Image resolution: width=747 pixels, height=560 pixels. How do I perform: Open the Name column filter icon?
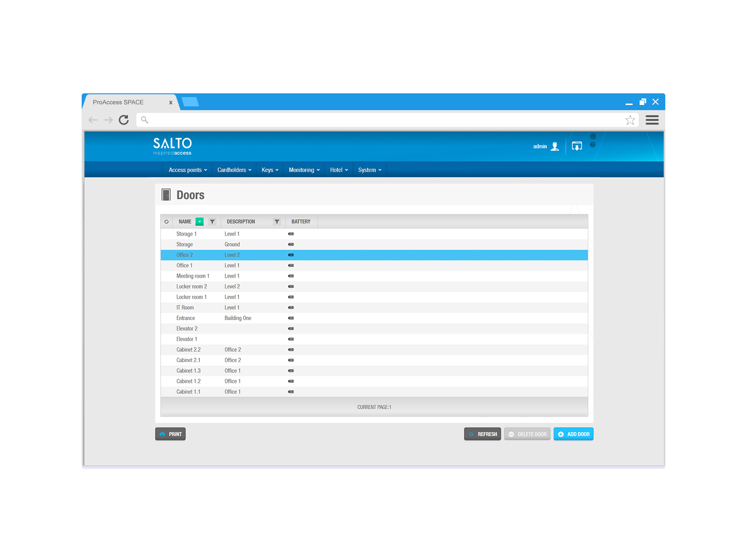pyautogui.click(x=212, y=222)
